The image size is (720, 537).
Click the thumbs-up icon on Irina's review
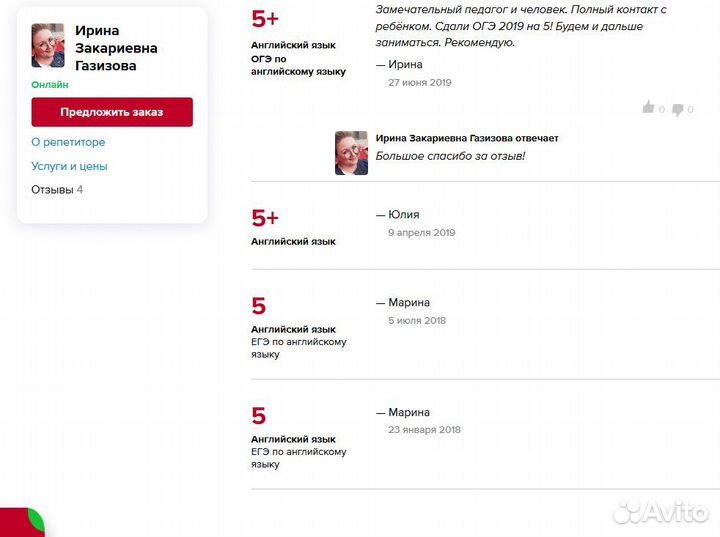tap(648, 108)
